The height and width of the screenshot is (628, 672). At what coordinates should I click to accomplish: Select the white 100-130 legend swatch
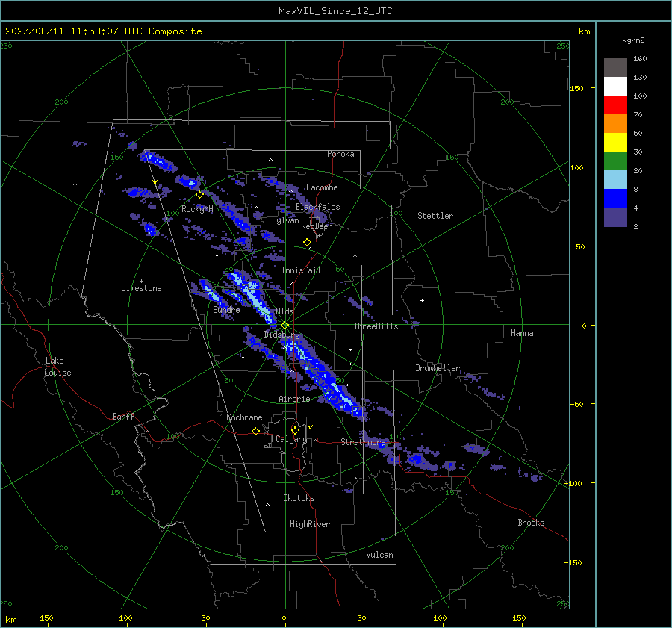pos(615,87)
